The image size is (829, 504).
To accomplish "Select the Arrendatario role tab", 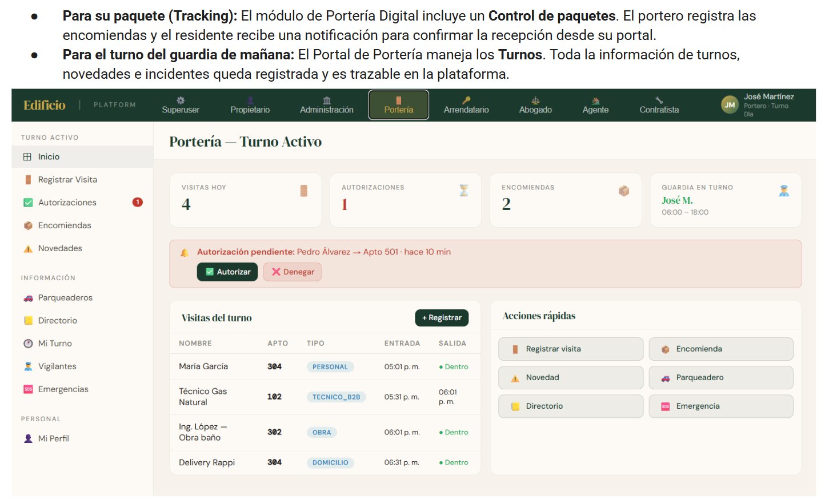I will click(466, 105).
